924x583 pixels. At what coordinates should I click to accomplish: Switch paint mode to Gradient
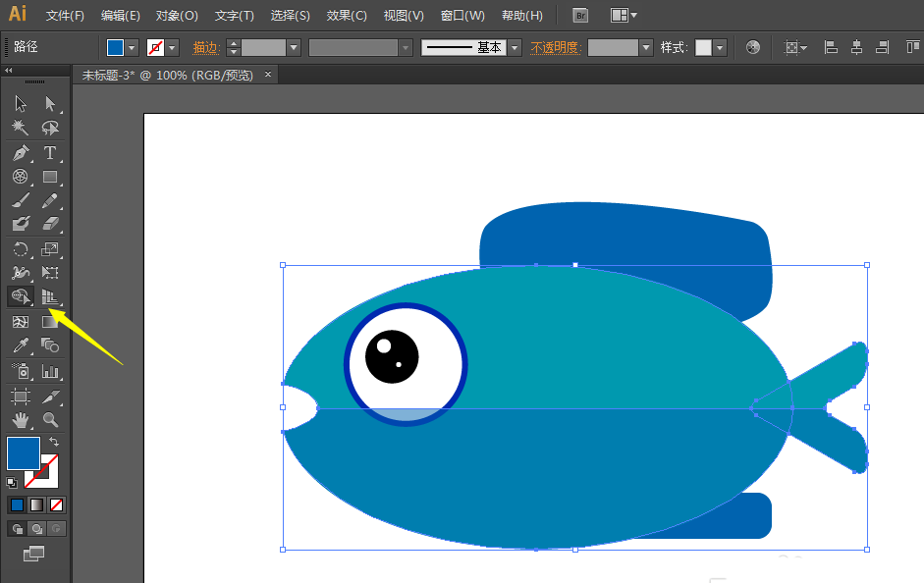click(x=36, y=505)
